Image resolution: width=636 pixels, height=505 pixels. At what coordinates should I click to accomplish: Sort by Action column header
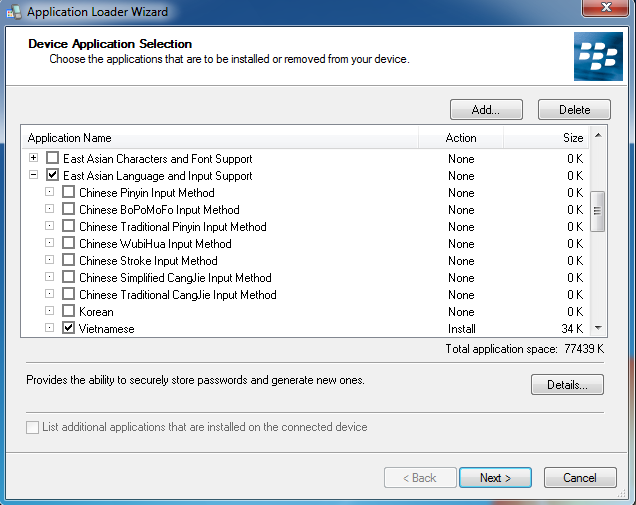click(461, 138)
